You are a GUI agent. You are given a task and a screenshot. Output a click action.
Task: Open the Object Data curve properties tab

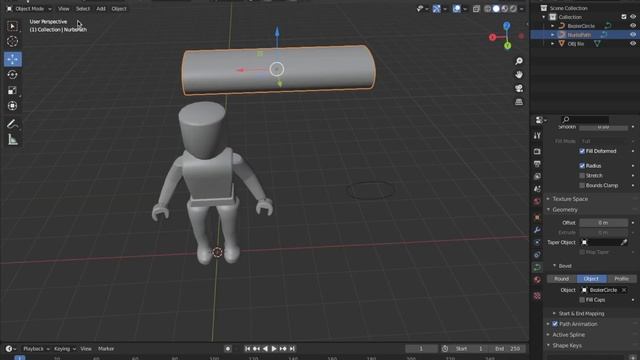coord(537,267)
